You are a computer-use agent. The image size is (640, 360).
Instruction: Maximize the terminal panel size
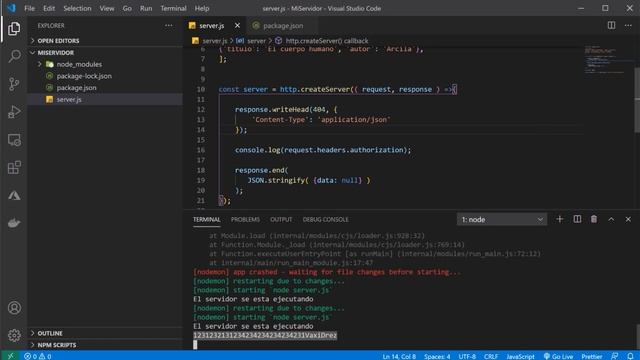pyautogui.click(x=611, y=219)
